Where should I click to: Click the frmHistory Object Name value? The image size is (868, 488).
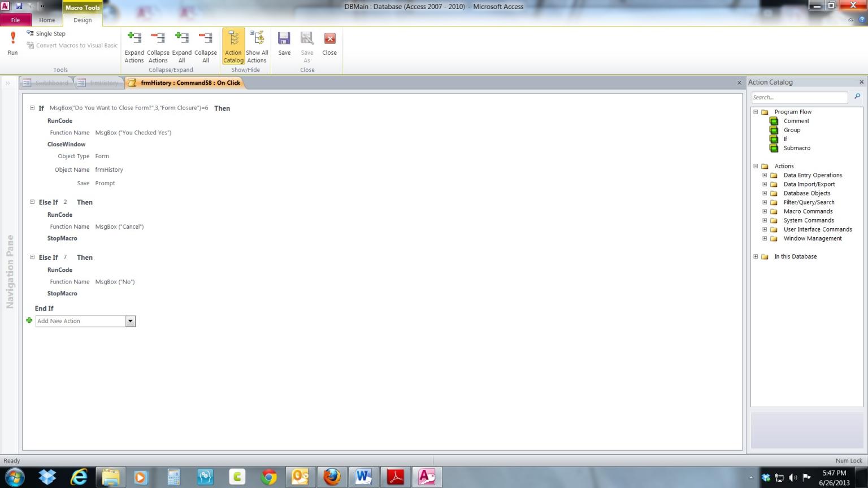click(109, 169)
